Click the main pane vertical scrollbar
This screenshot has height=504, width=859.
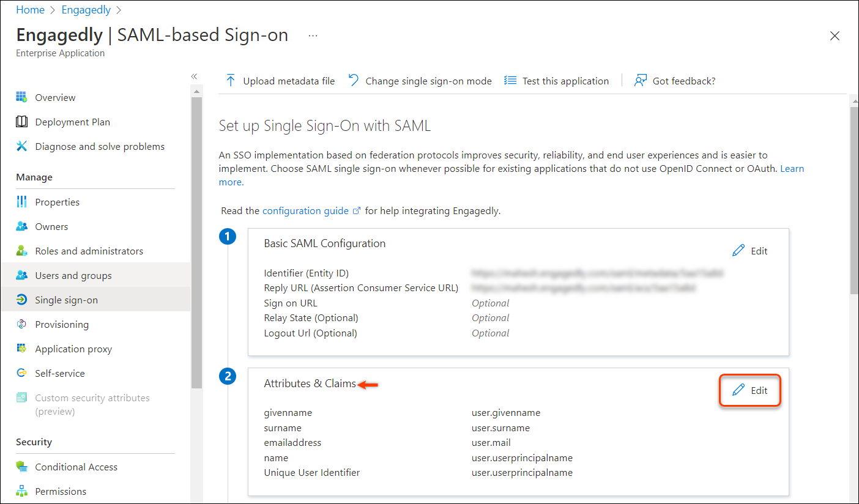click(854, 202)
